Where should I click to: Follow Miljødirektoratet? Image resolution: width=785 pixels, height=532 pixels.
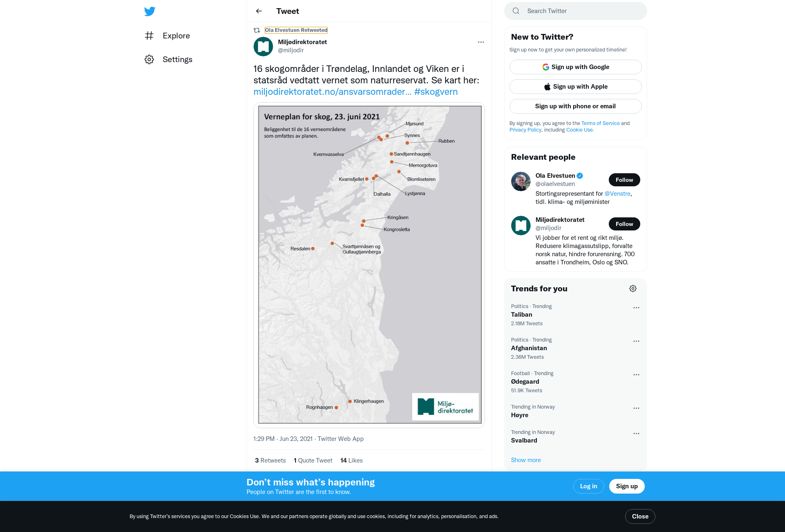(x=624, y=224)
